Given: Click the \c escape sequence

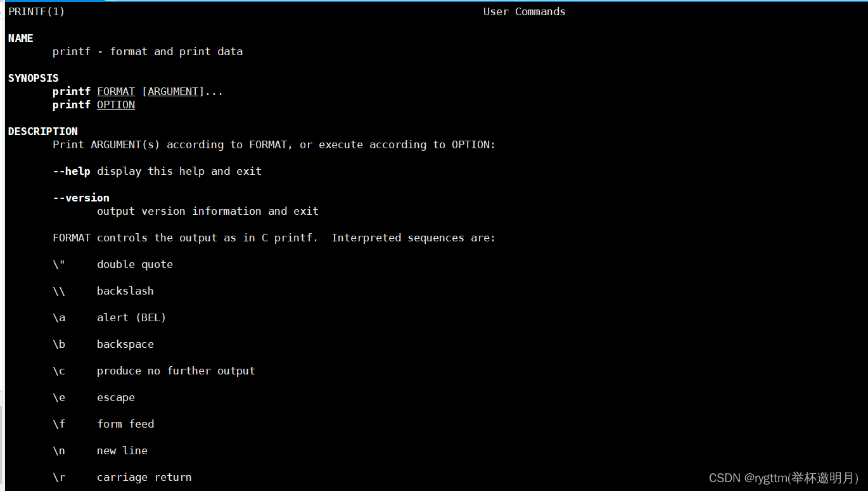Looking at the screenshot, I should (x=59, y=371).
